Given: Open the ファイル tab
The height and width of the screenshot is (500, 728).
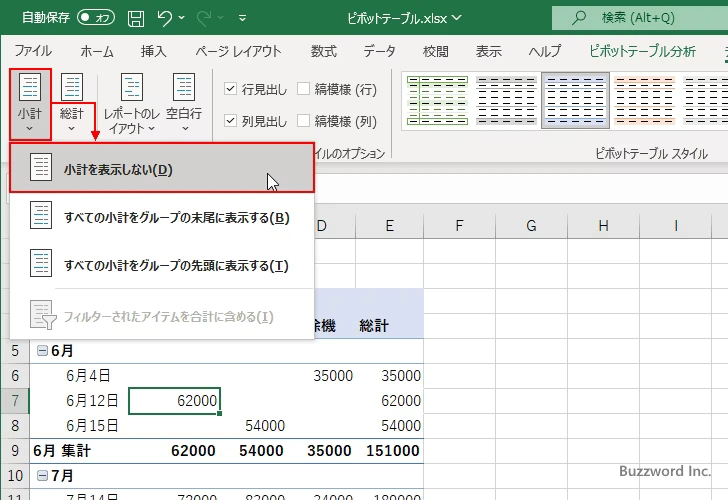Looking at the screenshot, I should (x=33, y=51).
